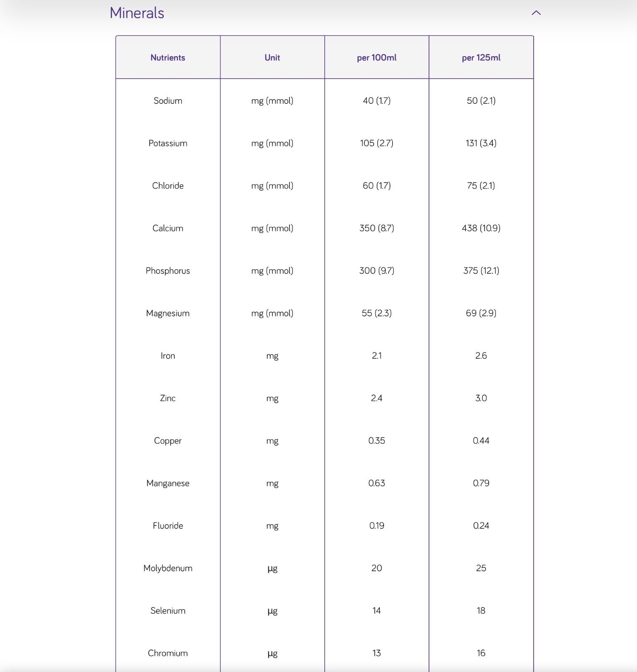Click the Selenium unit cell µg
The width and height of the screenshot is (637, 672).
point(272,611)
